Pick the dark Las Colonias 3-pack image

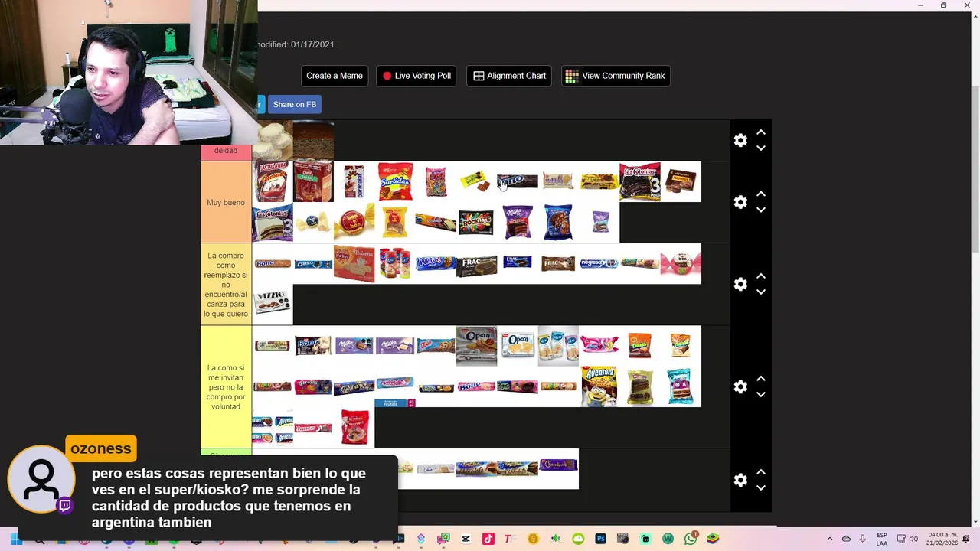pos(640,181)
